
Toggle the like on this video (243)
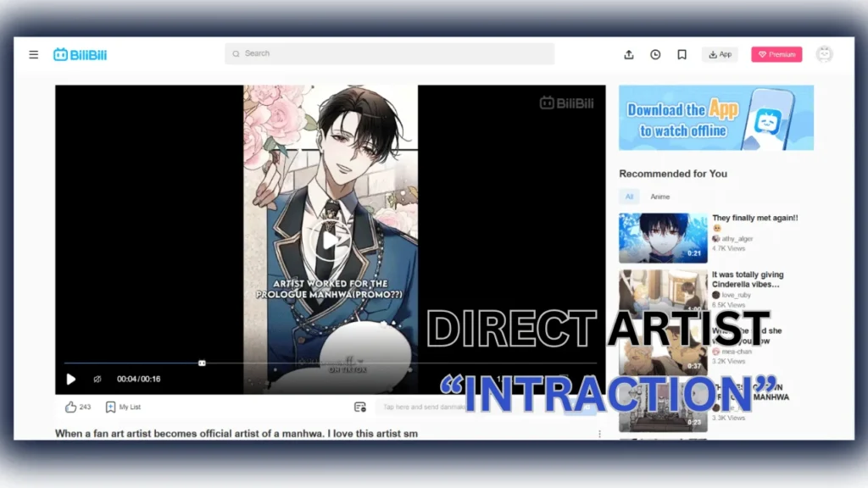[x=71, y=407]
